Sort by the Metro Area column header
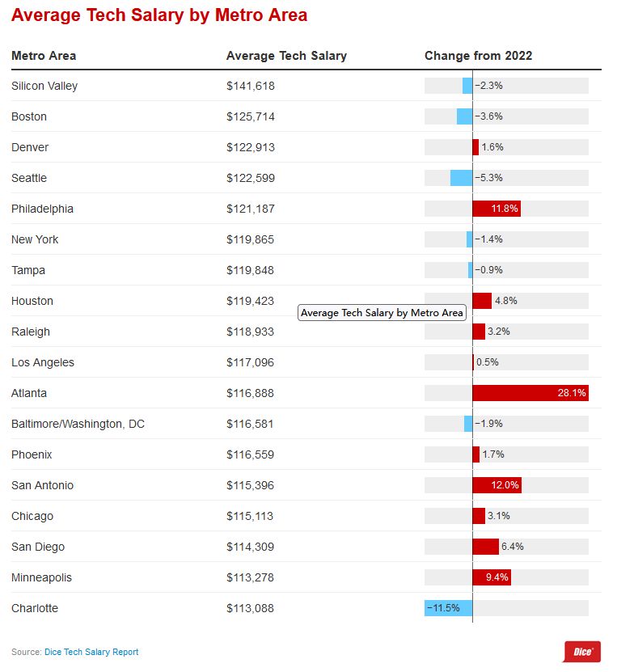 [44, 56]
